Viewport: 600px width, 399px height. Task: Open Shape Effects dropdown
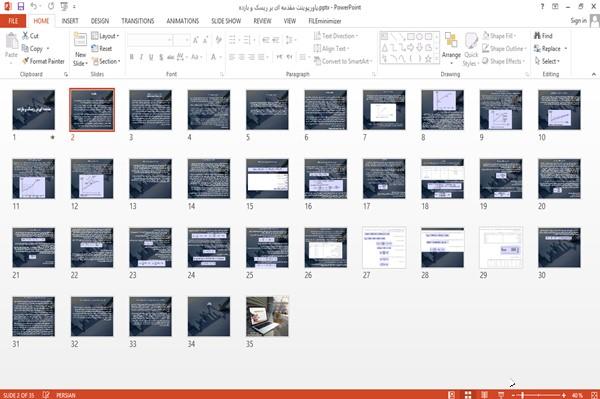pos(504,61)
